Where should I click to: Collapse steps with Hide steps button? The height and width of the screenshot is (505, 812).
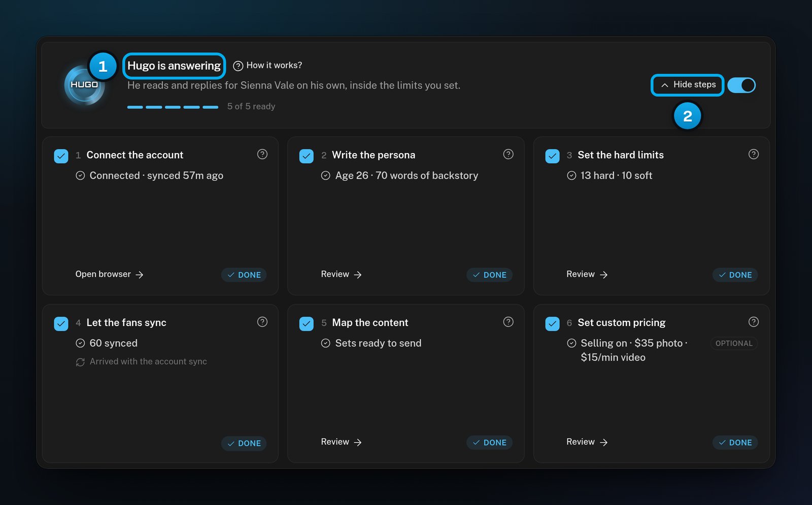point(688,85)
